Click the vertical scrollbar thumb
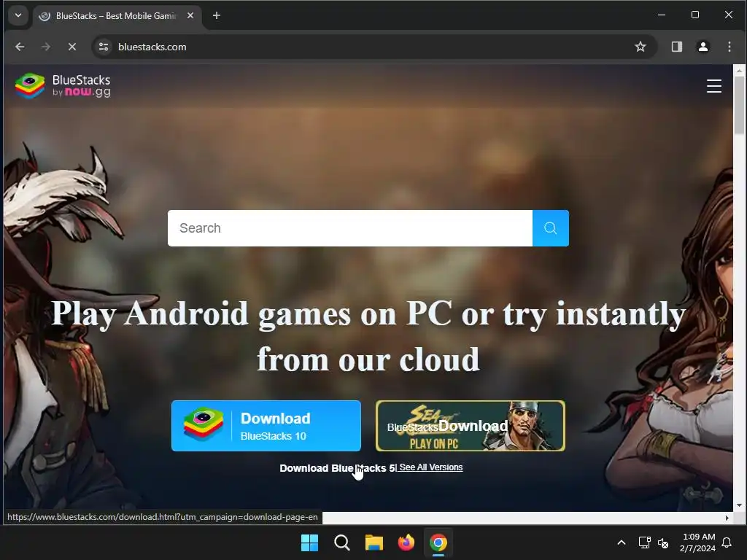 tap(739, 105)
